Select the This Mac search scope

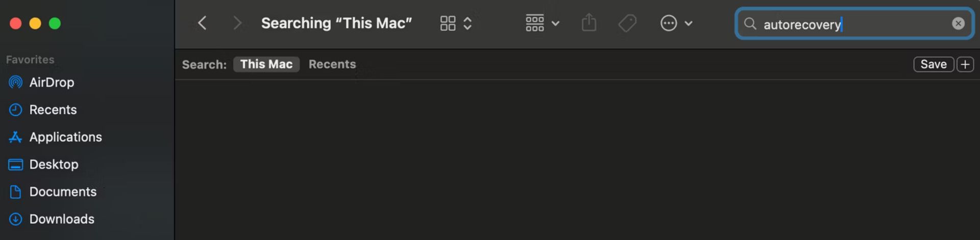tap(266, 64)
